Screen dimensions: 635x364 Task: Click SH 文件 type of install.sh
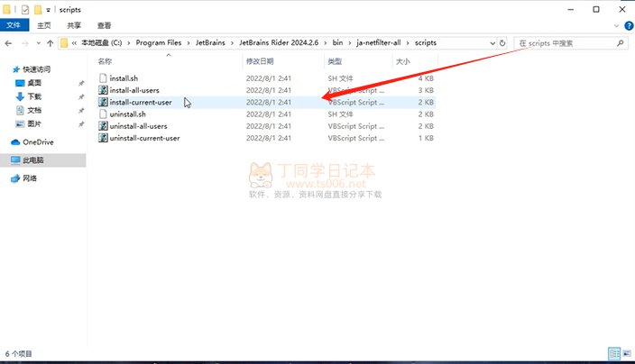pyautogui.click(x=340, y=78)
